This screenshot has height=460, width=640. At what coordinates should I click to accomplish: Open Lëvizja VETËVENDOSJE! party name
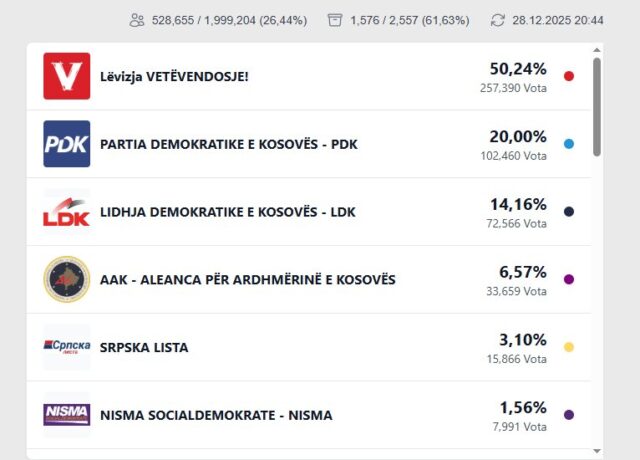click(174, 76)
